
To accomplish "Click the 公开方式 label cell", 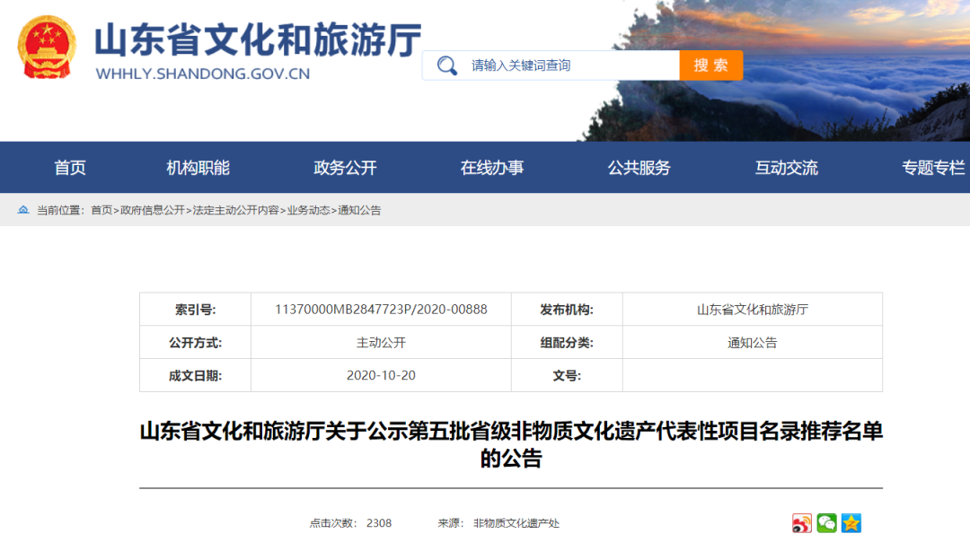I will point(196,343).
